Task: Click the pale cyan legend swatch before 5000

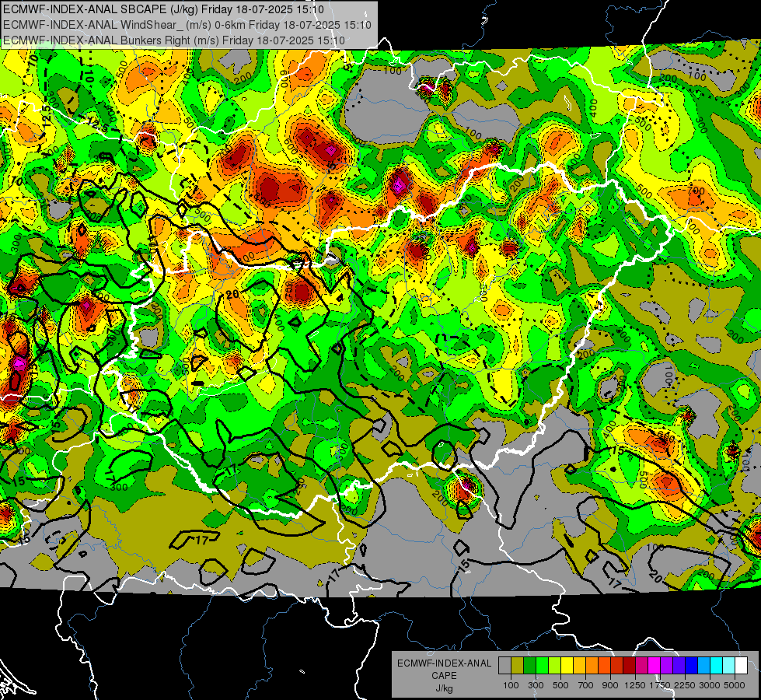Action: point(729,665)
